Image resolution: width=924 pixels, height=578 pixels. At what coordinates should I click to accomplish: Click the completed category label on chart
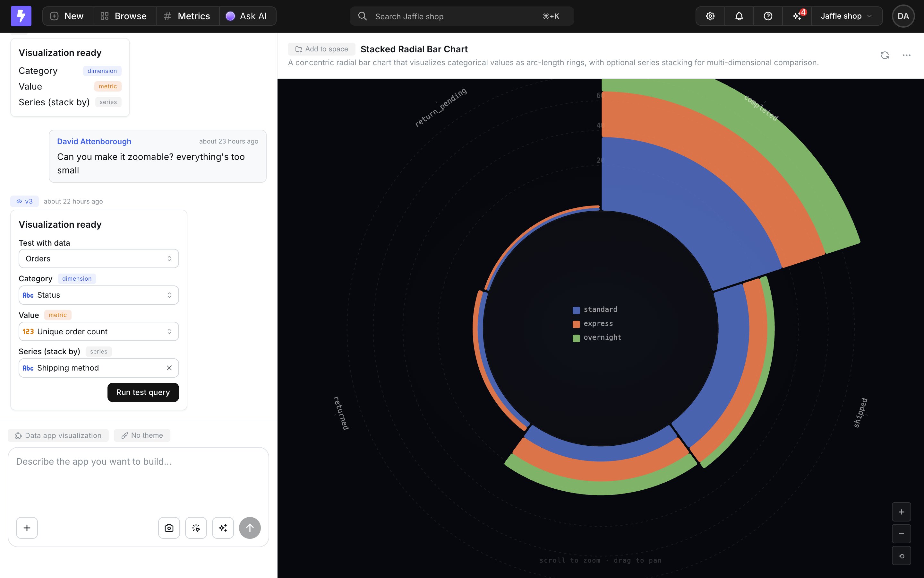(x=761, y=108)
